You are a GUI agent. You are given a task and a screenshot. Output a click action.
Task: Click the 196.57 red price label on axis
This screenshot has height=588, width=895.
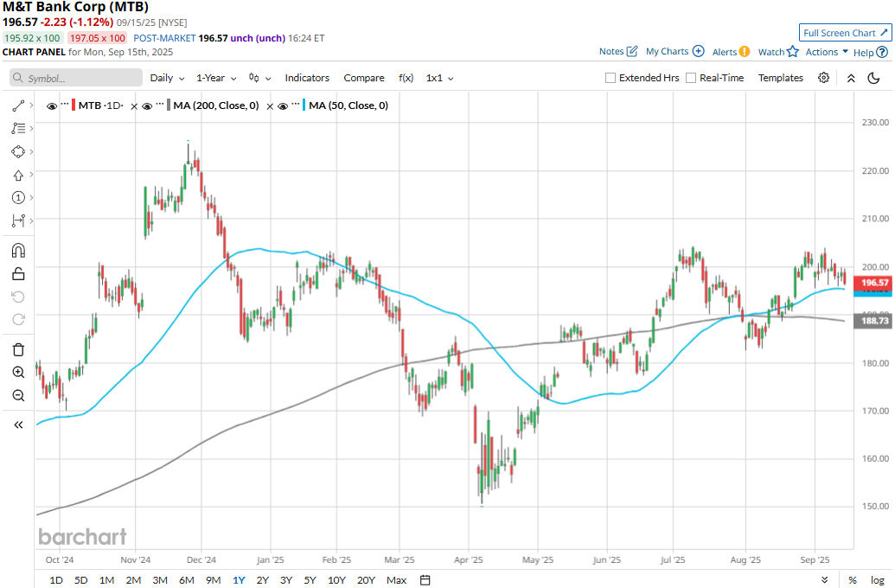coord(873,283)
